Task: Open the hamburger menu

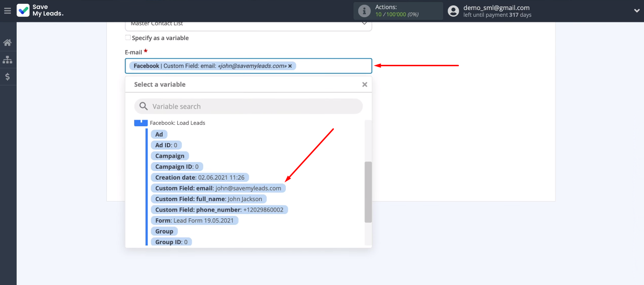Action: [x=8, y=10]
